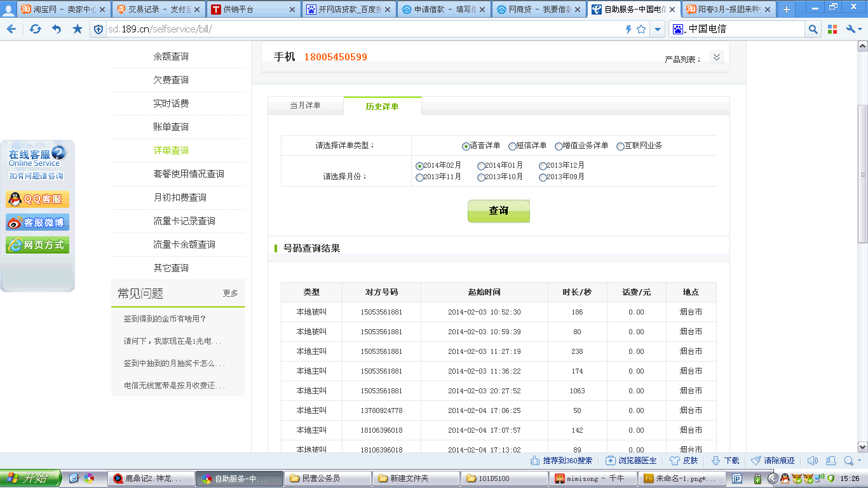
Task: Open the browser wrench tools icon
Action: (x=851, y=29)
